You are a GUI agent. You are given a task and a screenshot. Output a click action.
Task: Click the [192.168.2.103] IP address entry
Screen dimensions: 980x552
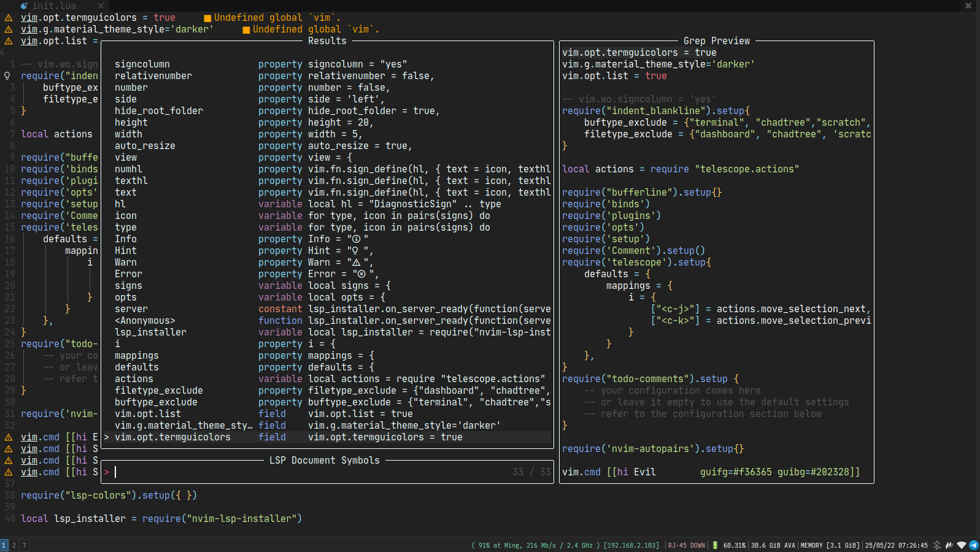point(631,545)
